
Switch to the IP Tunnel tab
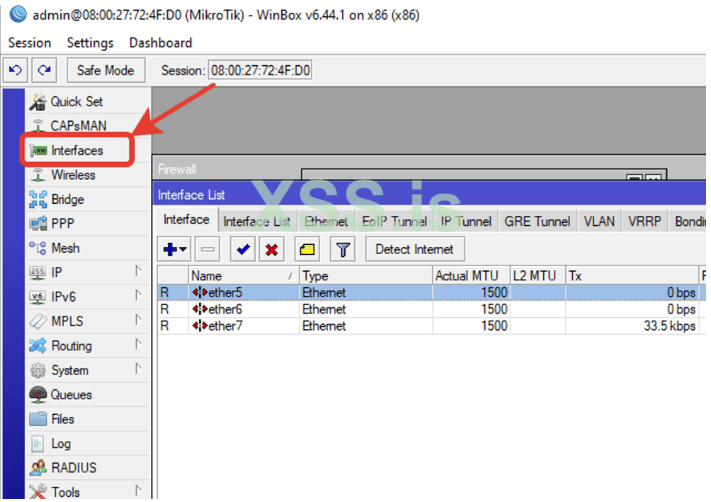466,221
